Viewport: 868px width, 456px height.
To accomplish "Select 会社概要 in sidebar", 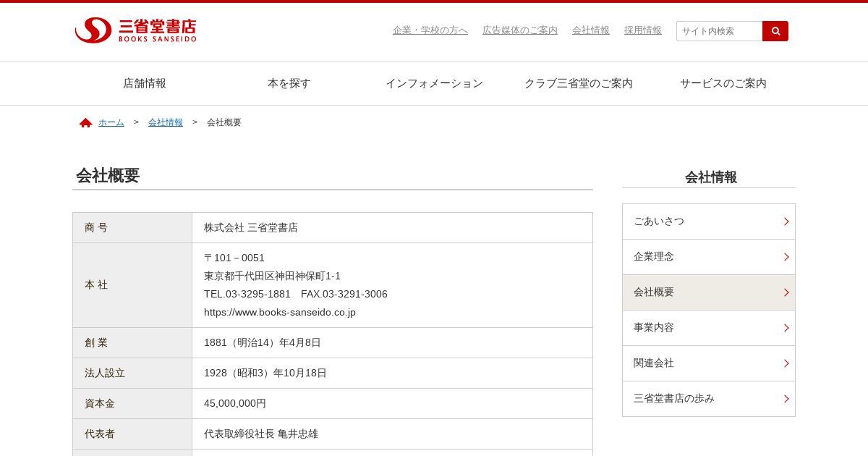I will pyautogui.click(x=709, y=292).
